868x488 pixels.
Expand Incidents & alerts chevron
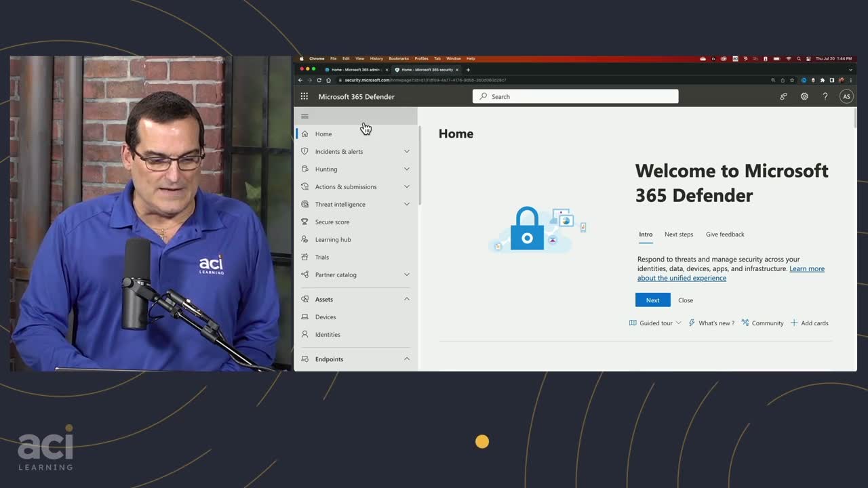407,151
